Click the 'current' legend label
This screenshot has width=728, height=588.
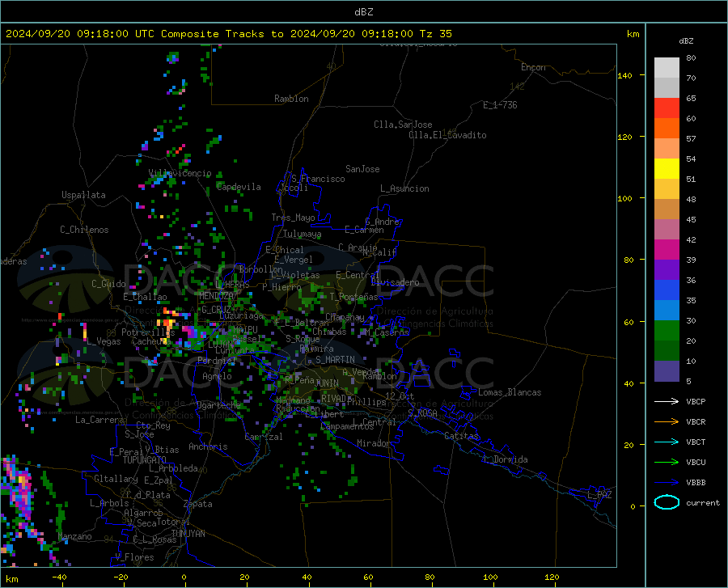[x=703, y=502]
